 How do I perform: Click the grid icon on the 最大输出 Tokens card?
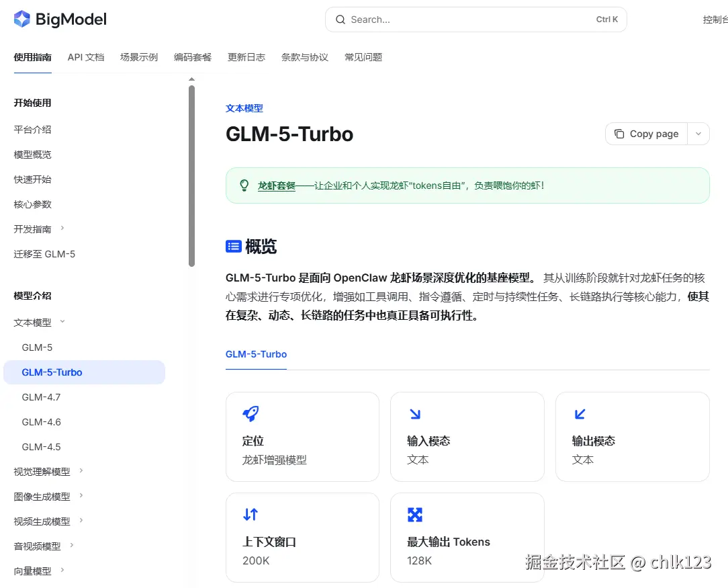[x=416, y=514]
